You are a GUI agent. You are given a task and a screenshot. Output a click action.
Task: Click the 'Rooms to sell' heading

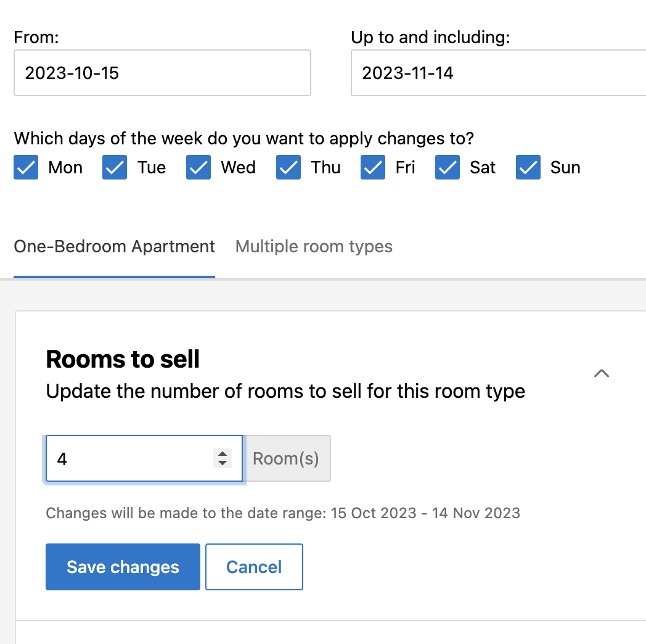coord(123,359)
